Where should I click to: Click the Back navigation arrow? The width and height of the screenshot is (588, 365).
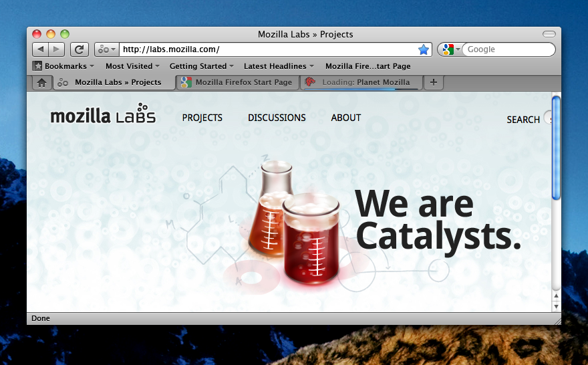point(41,49)
